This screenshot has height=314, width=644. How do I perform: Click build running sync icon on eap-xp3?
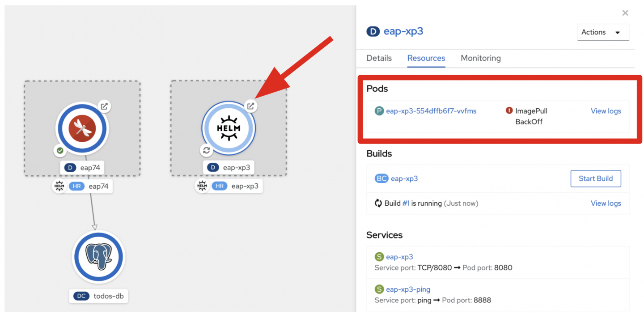[206, 151]
